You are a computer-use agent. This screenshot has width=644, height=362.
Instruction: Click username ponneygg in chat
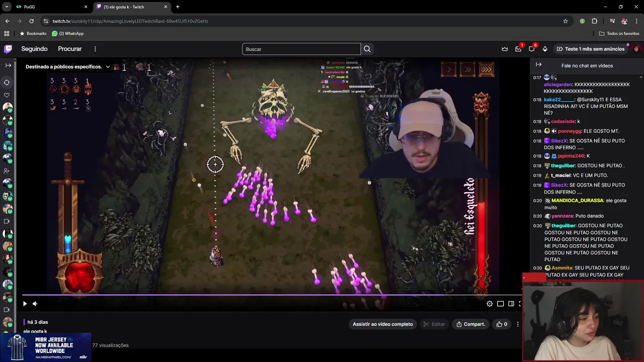click(569, 131)
